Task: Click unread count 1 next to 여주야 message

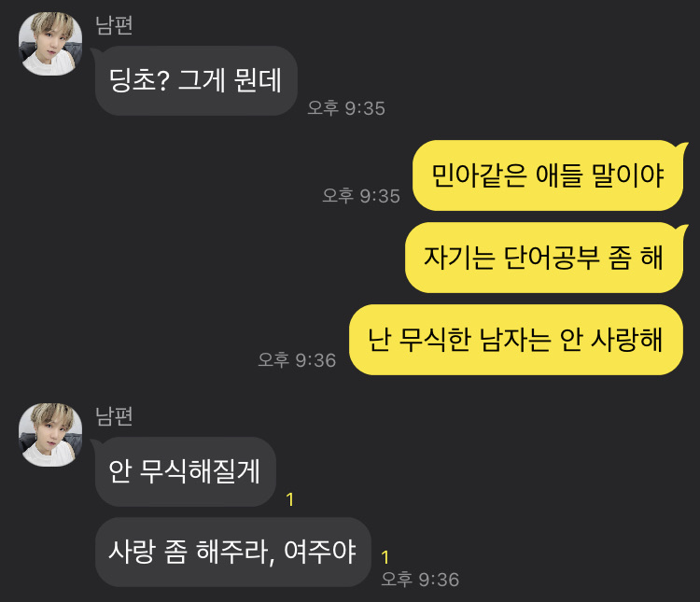Action: pyautogui.click(x=385, y=557)
